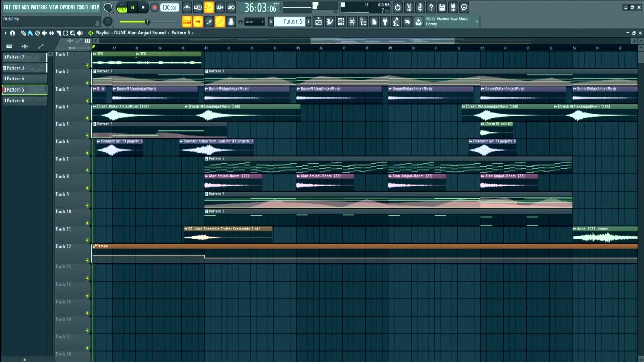This screenshot has height=362, width=644.
Task: Click the question mark help icon
Action: click(x=431, y=7)
